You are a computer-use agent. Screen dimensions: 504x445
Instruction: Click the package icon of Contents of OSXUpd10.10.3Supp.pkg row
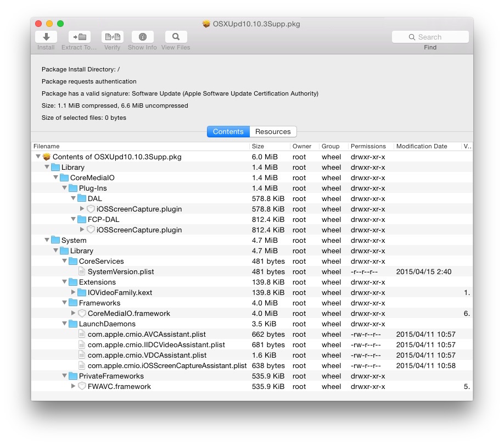[x=47, y=157]
